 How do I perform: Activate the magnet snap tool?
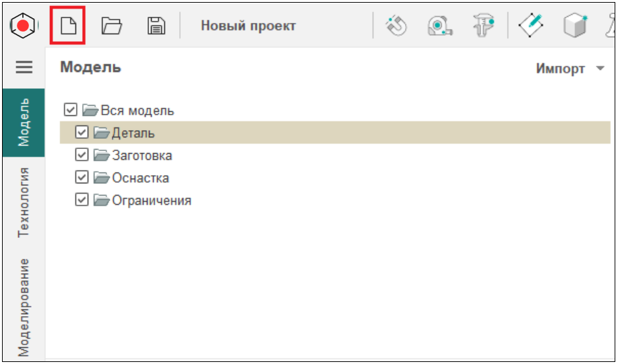(x=396, y=26)
